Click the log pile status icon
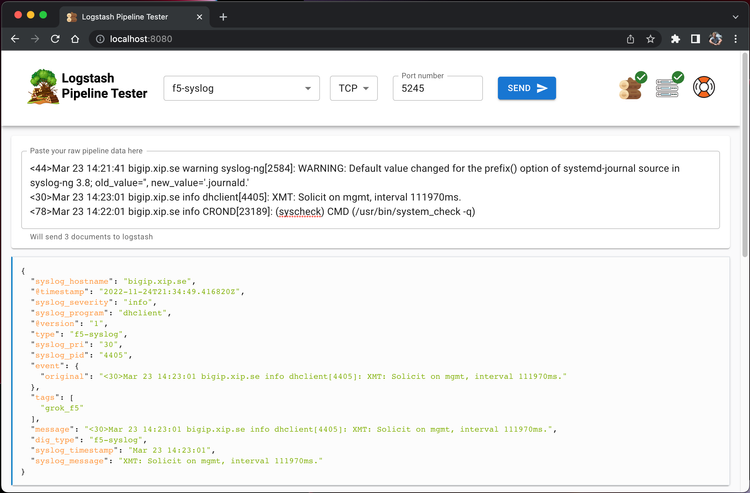 click(631, 87)
